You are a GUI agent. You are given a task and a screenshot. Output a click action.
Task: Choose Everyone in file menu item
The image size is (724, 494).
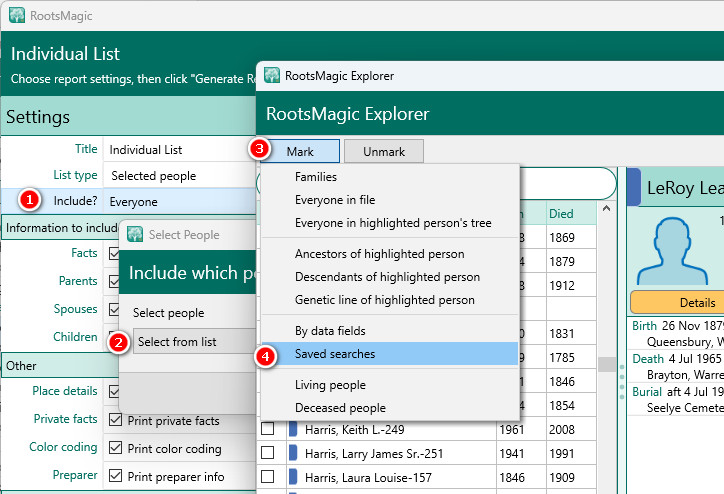coord(390,200)
